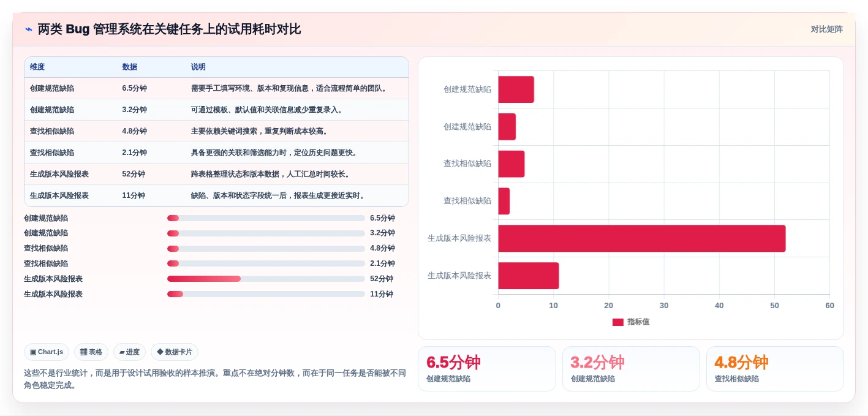The width and height of the screenshot is (868, 416).
Task: Click the x-axis tick label 30
Action: click(664, 306)
